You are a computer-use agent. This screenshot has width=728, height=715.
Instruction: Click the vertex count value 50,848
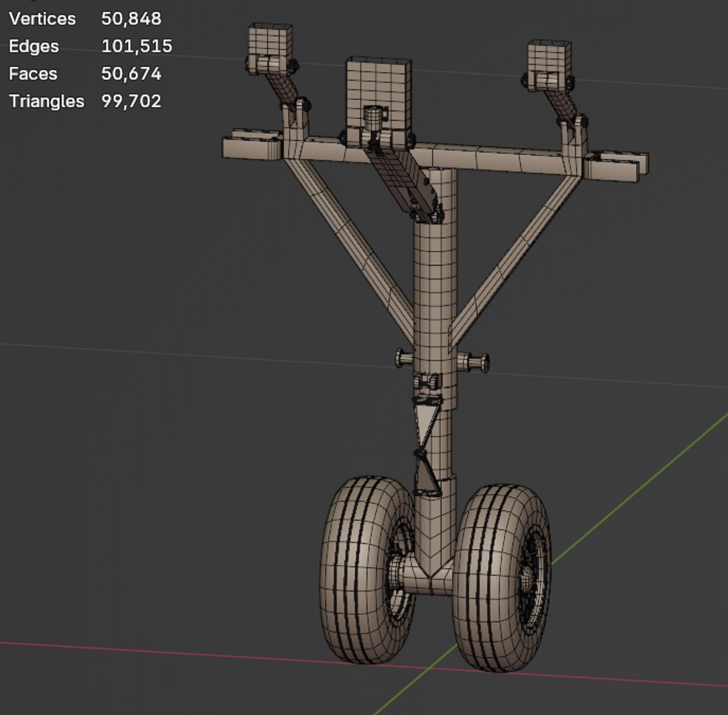click(x=131, y=19)
